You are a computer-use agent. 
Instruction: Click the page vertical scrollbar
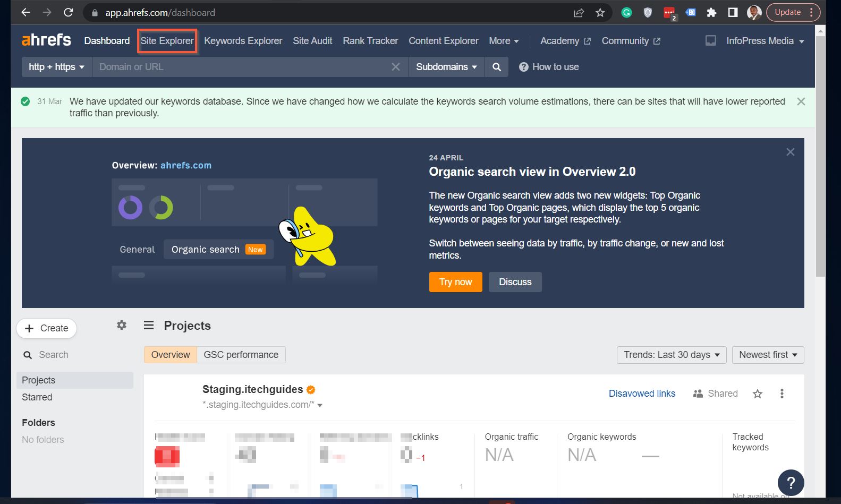point(821,156)
